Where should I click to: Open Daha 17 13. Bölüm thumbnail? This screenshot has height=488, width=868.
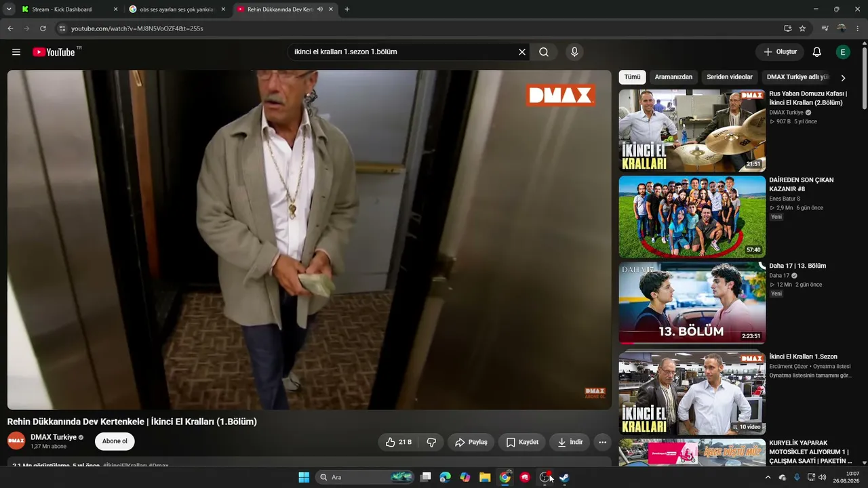tap(692, 303)
